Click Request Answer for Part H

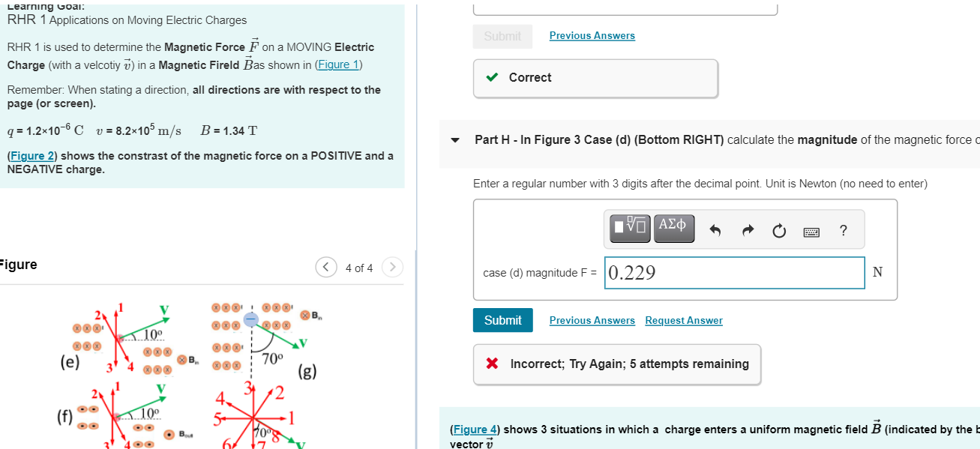[x=683, y=320]
